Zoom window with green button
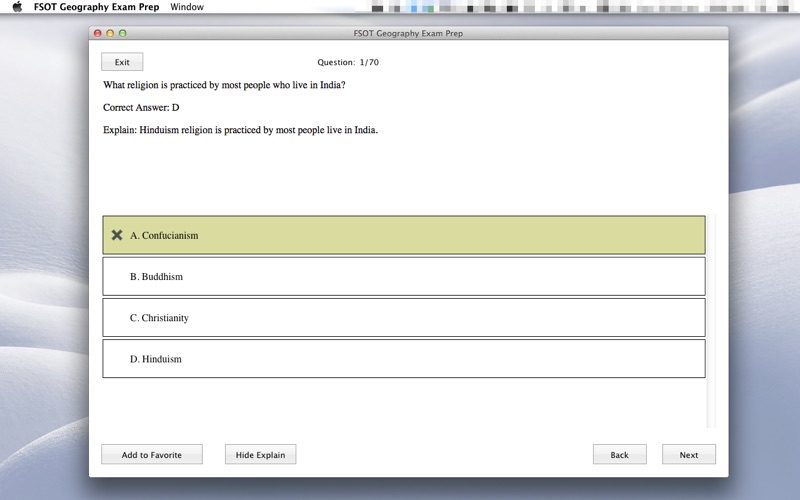 [122, 33]
